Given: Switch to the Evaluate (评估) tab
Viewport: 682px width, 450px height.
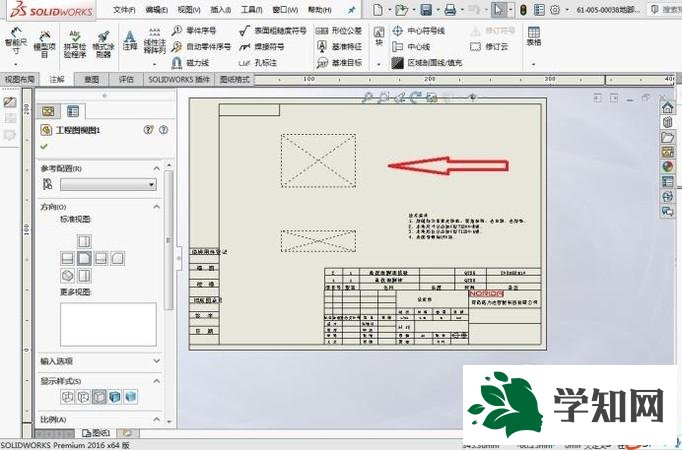Looking at the screenshot, I should [126, 80].
